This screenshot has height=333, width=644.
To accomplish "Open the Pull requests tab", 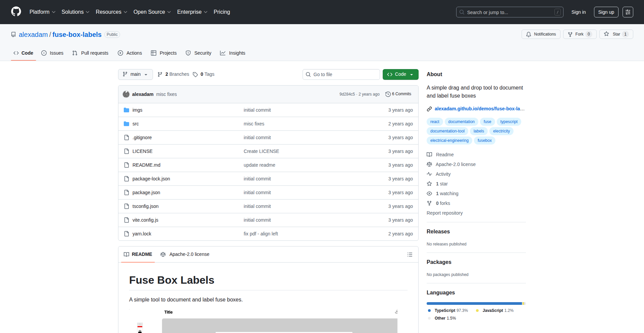I will [90, 53].
